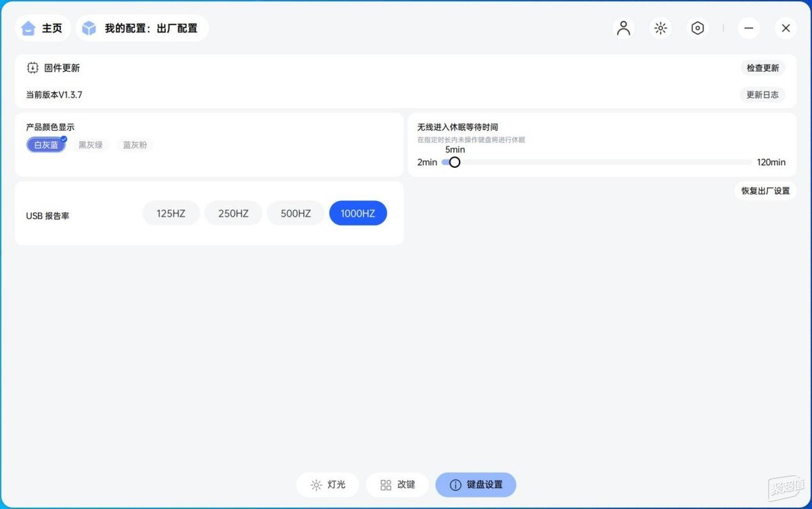Image resolution: width=812 pixels, height=509 pixels.
Task: Set USB report rate to 250HZ
Action: tap(233, 213)
